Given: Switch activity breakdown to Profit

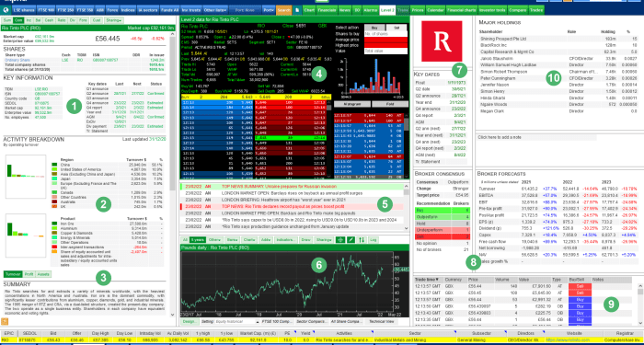Looking at the screenshot, I should pos(29,273).
